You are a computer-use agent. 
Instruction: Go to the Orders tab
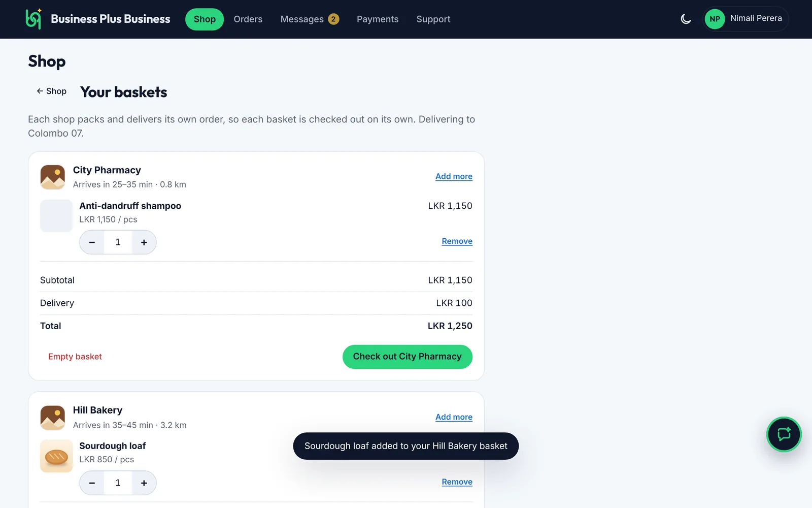click(x=248, y=19)
